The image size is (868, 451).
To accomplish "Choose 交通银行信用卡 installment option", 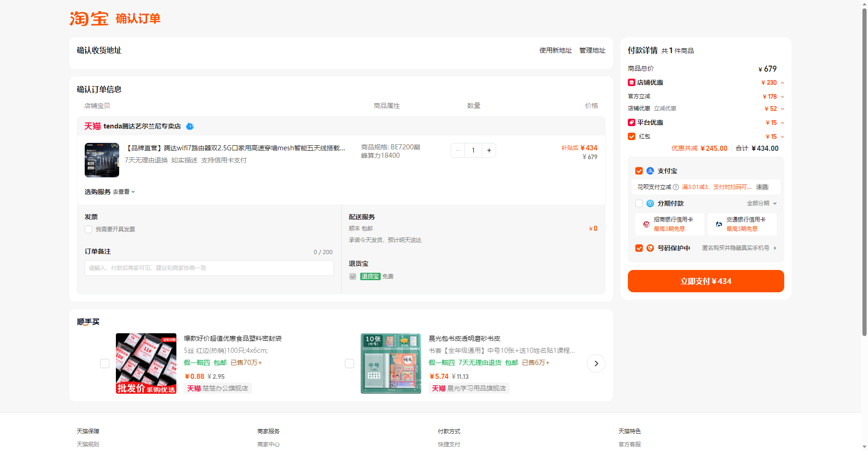I will (742, 224).
